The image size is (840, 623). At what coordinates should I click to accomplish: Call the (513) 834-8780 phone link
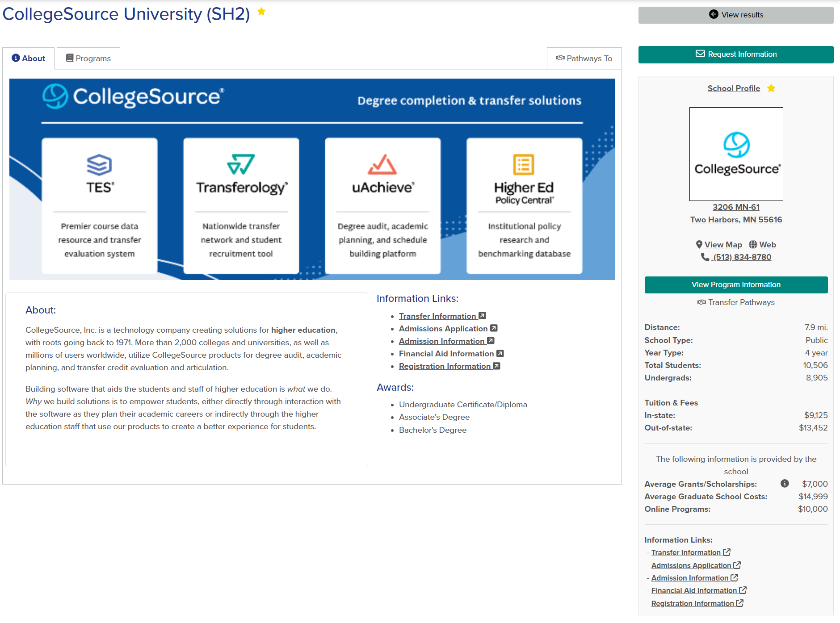pyautogui.click(x=742, y=257)
